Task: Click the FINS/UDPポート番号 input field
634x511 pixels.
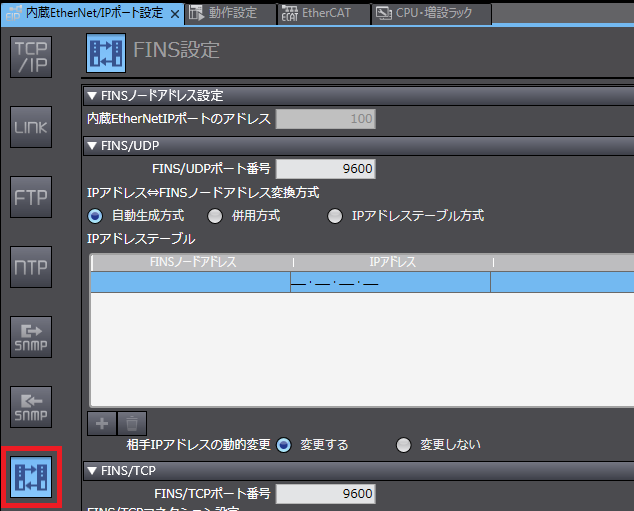Action: pyautogui.click(x=325, y=168)
